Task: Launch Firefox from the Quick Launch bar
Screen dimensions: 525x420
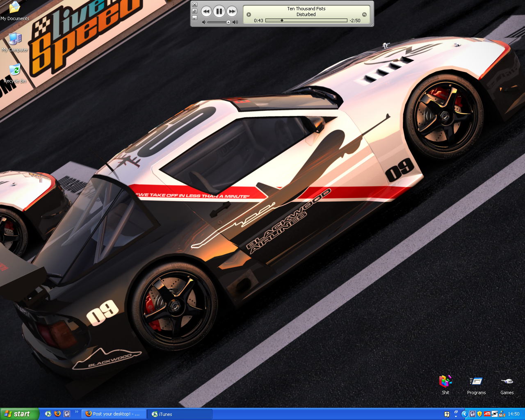Action: 57,414
